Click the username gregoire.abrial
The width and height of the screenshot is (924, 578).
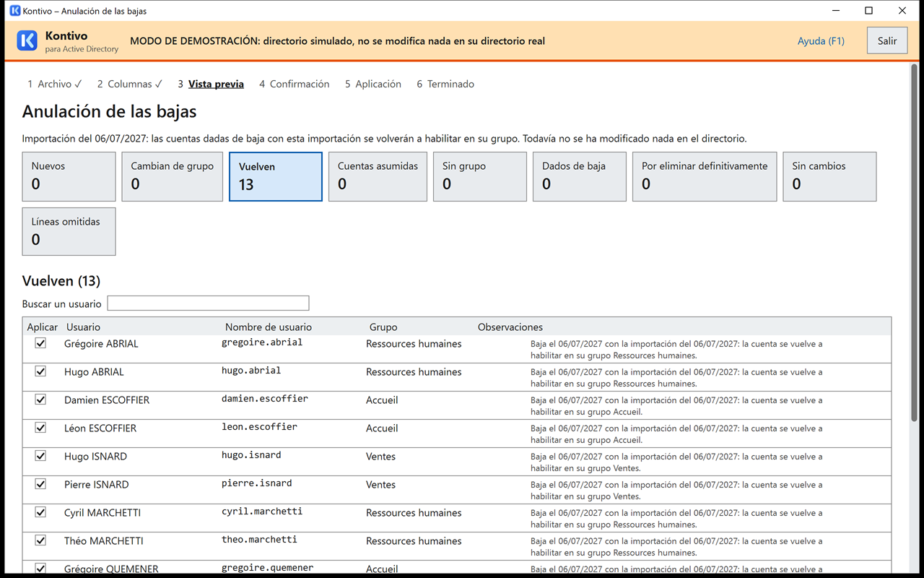262,342
